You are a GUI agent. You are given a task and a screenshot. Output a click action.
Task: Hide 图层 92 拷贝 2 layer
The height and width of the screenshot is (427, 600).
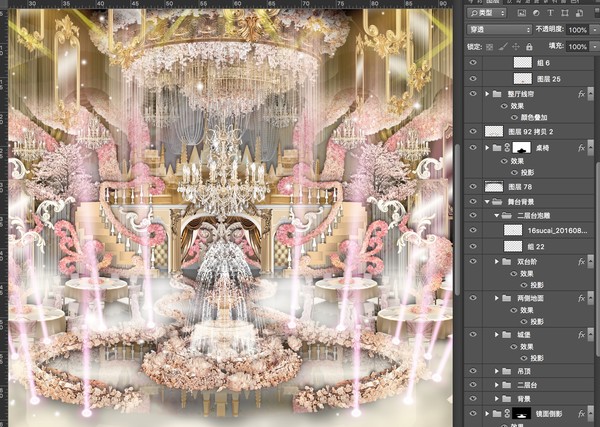473,132
